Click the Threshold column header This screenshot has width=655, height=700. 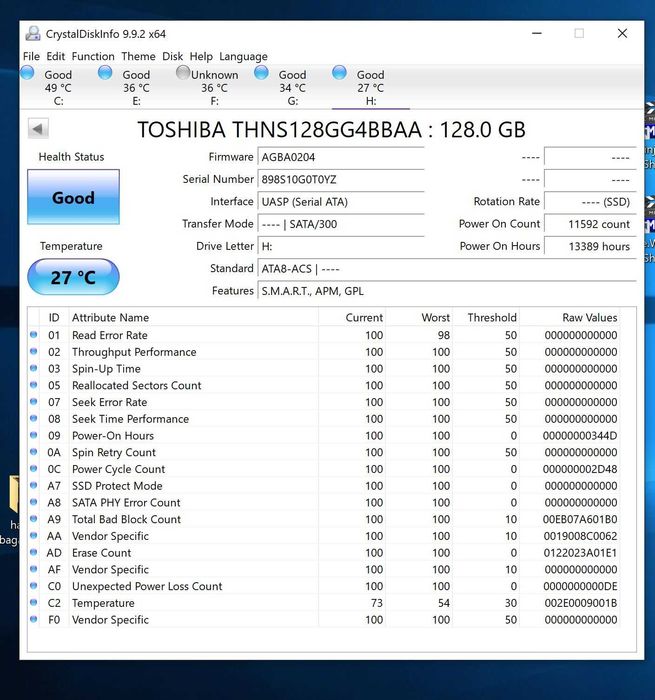click(486, 317)
